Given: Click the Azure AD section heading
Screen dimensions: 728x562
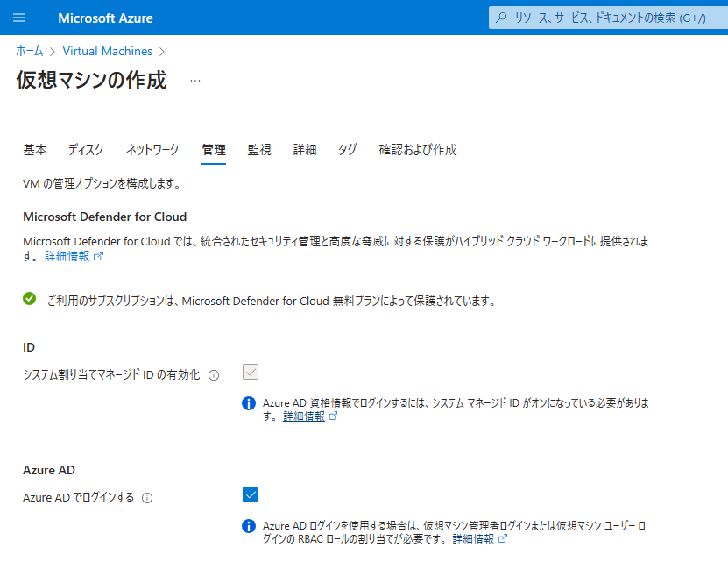Looking at the screenshot, I should point(49,471).
